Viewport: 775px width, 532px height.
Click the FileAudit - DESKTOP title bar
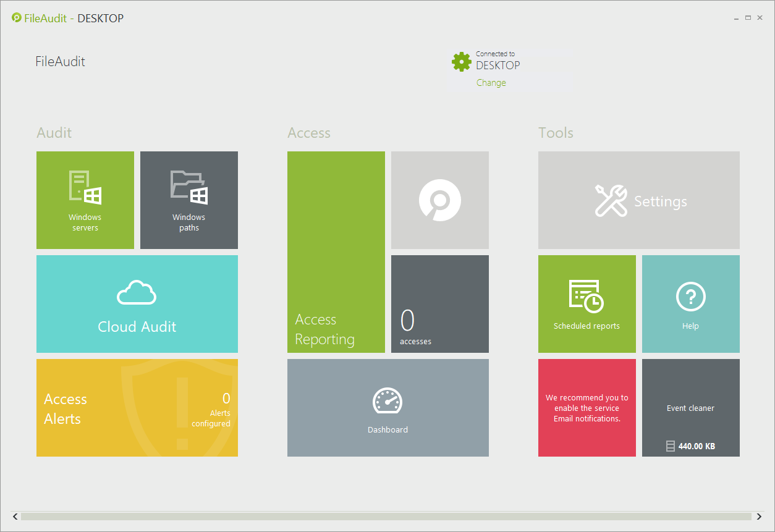(x=68, y=18)
